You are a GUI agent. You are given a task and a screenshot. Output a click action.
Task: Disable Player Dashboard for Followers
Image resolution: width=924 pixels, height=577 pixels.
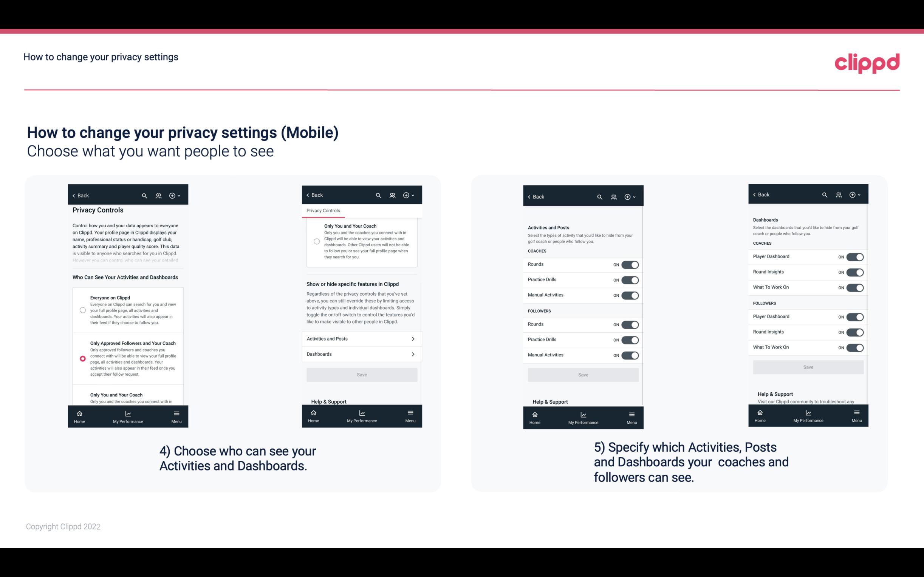click(854, 316)
